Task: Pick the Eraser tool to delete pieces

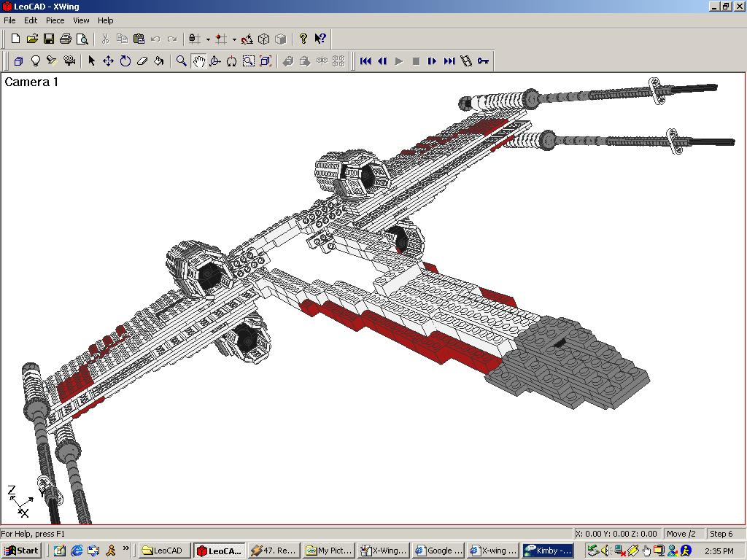Action: [142, 61]
